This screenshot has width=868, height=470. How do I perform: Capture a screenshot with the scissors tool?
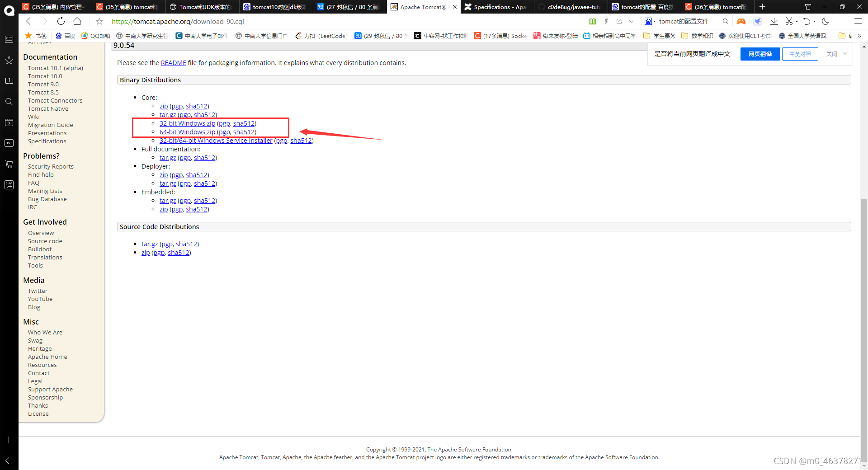point(789,21)
